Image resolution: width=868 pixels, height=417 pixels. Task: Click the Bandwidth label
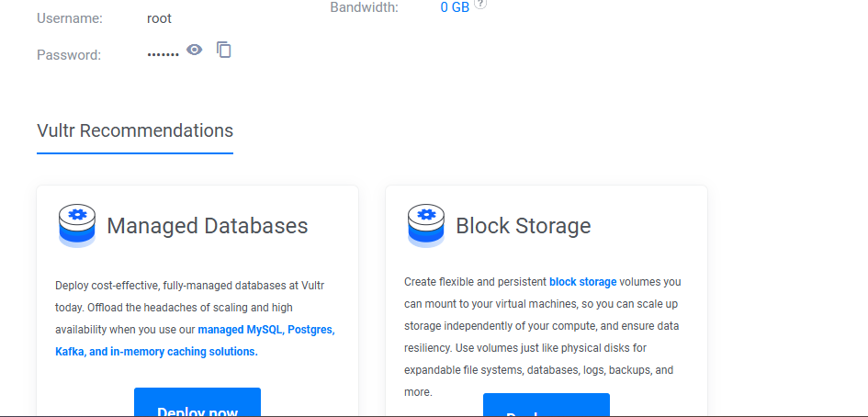point(365,7)
